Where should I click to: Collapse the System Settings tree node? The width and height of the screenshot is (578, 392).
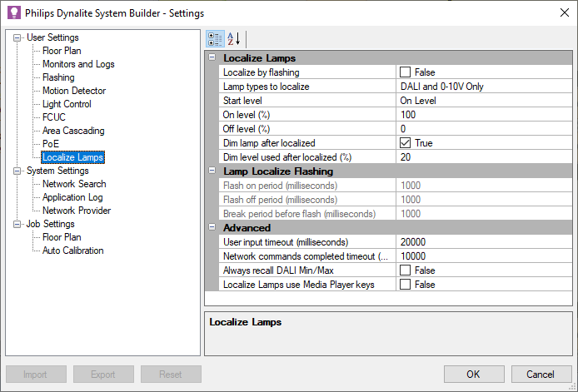coord(17,171)
